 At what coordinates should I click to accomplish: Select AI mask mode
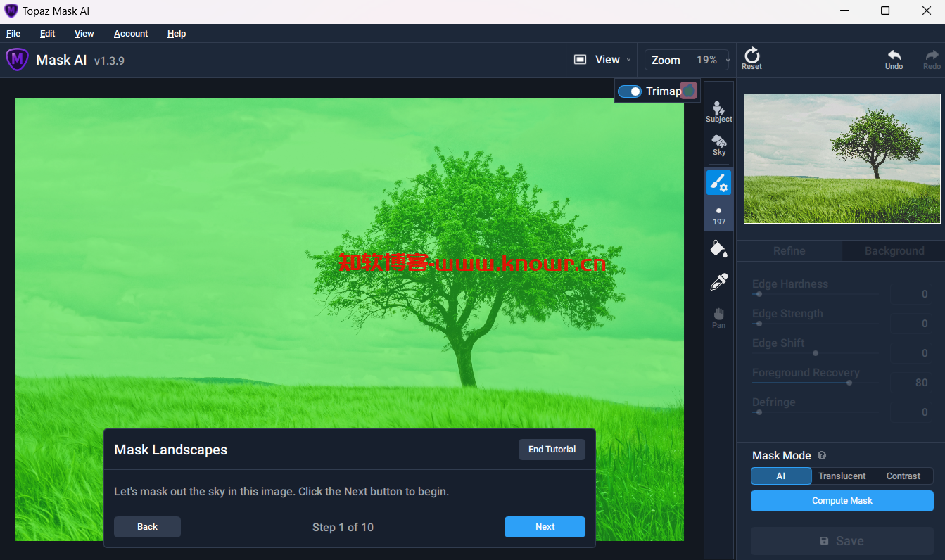coord(781,476)
